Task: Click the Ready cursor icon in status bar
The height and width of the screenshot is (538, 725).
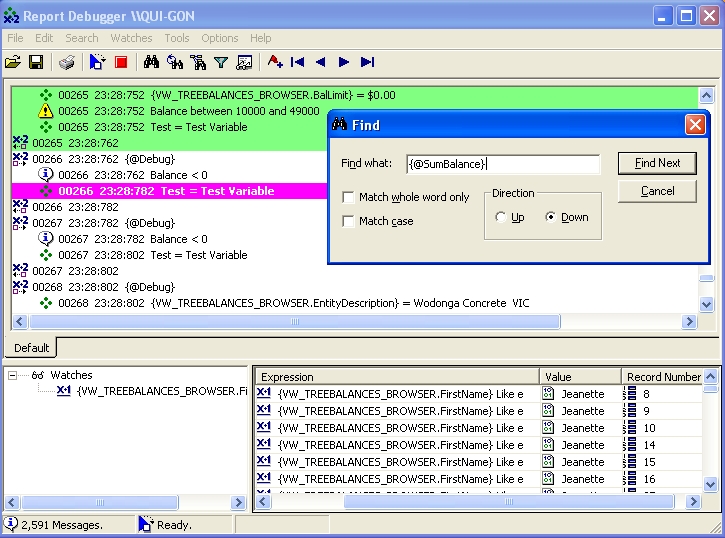Action: tap(146, 524)
